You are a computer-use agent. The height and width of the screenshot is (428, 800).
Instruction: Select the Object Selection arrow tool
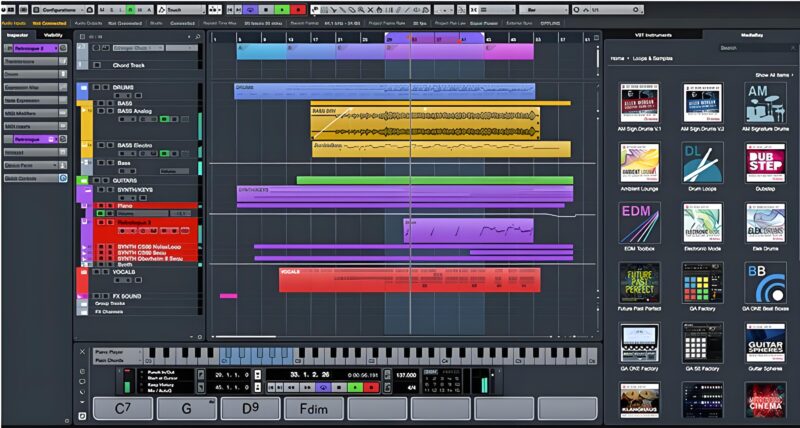point(315,10)
